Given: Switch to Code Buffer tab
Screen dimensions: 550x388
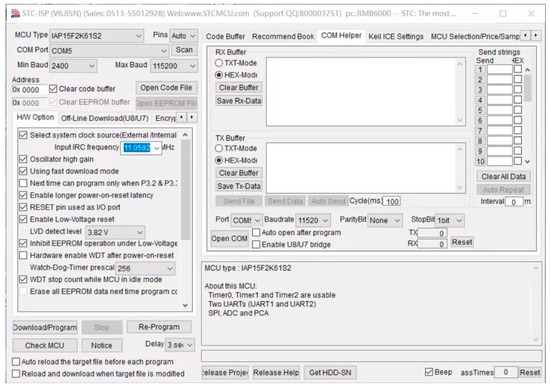Looking at the screenshot, I should click(x=225, y=36).
